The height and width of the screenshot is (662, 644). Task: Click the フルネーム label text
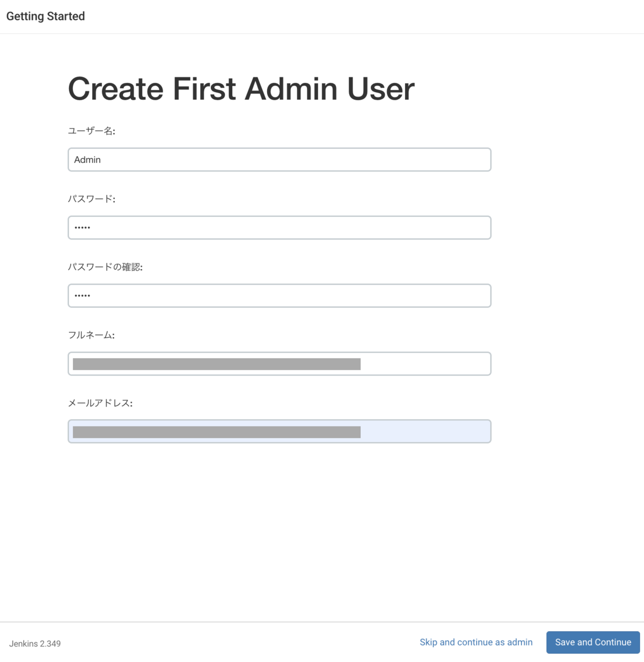click(x=91, y=335)
